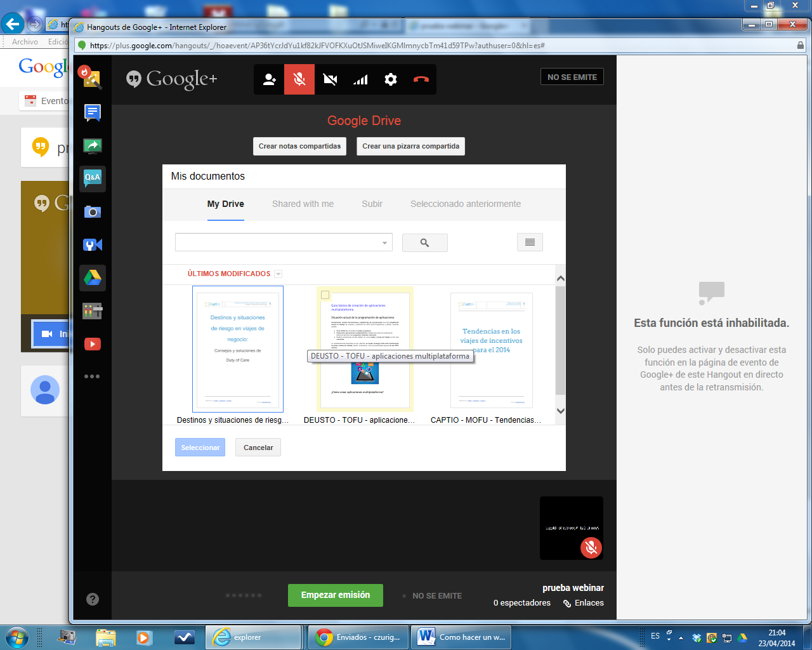Open the YouTube app in the sidebar
The height and width of the screenshot is (650, 812).
[x=93, y=344]
